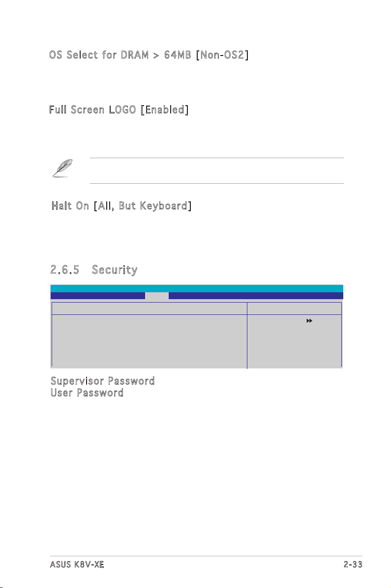
Task: Click the ASUS K8V-XE footer text
Action: (x=77, y=564)
